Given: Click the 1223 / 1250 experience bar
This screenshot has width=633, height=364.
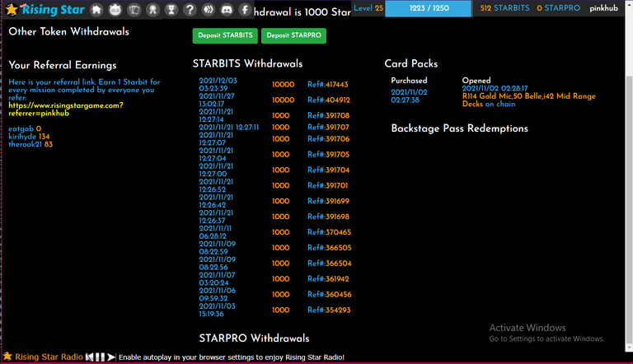Looking at the screenshot, I should 429,8.
